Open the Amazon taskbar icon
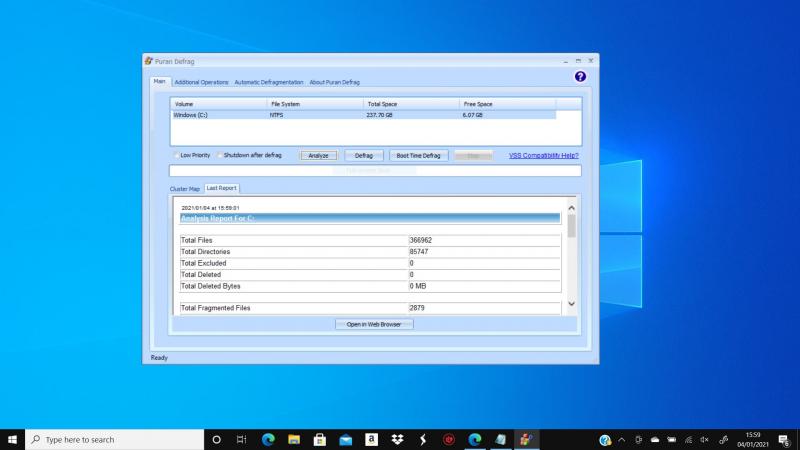This screenshot has width=800, height=450. click(x=371, y=439)
